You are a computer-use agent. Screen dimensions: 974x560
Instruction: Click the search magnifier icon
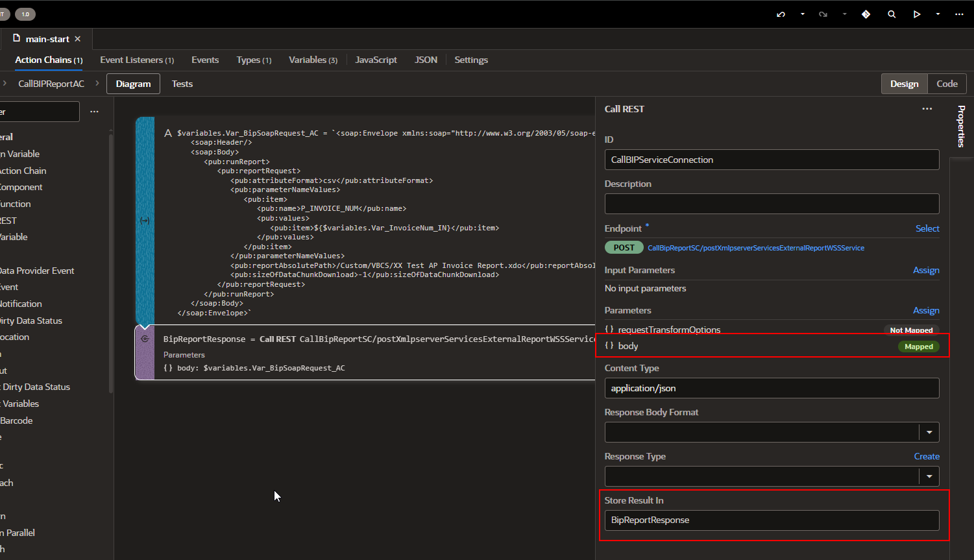(892, 14)
